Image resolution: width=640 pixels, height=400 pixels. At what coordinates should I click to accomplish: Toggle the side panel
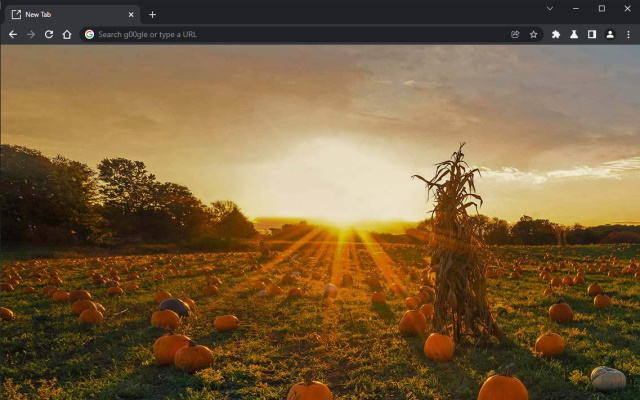coord(592,35)
